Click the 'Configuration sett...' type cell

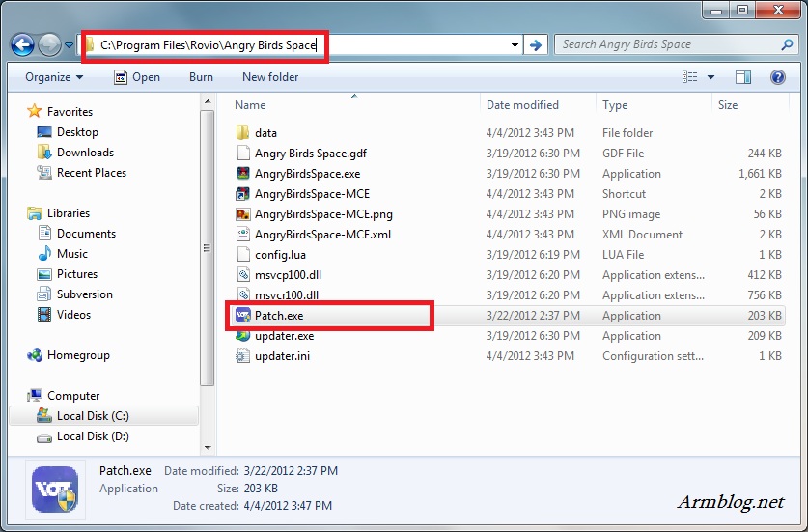(x=653, y=356)
